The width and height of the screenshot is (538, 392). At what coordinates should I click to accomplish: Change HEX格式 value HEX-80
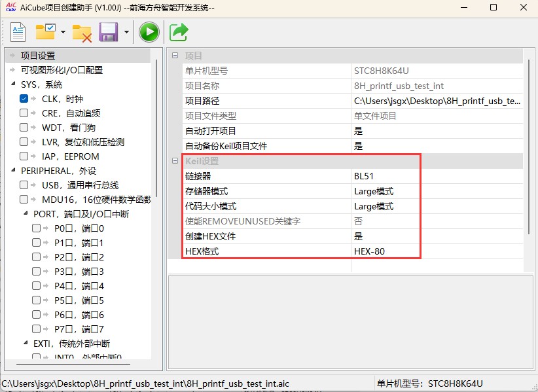point(437,251)
